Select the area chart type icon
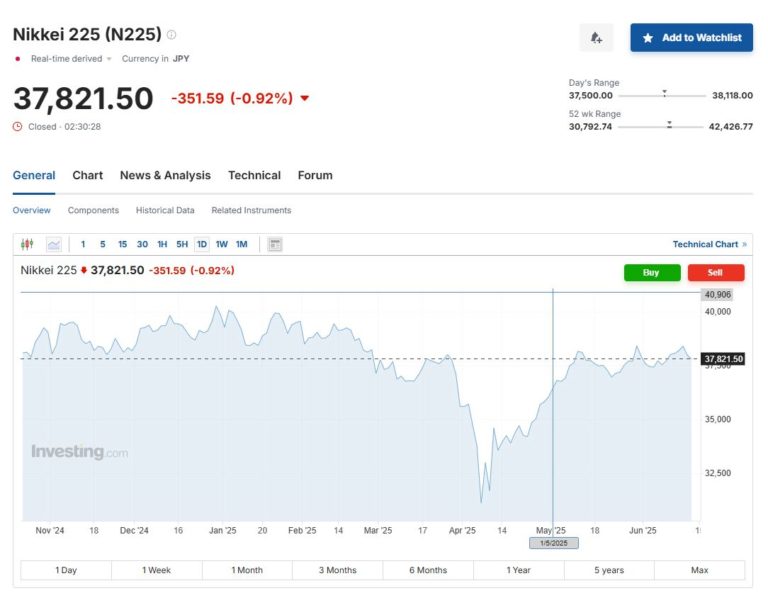This screenshot has height=593, width=768. (54, 244)
